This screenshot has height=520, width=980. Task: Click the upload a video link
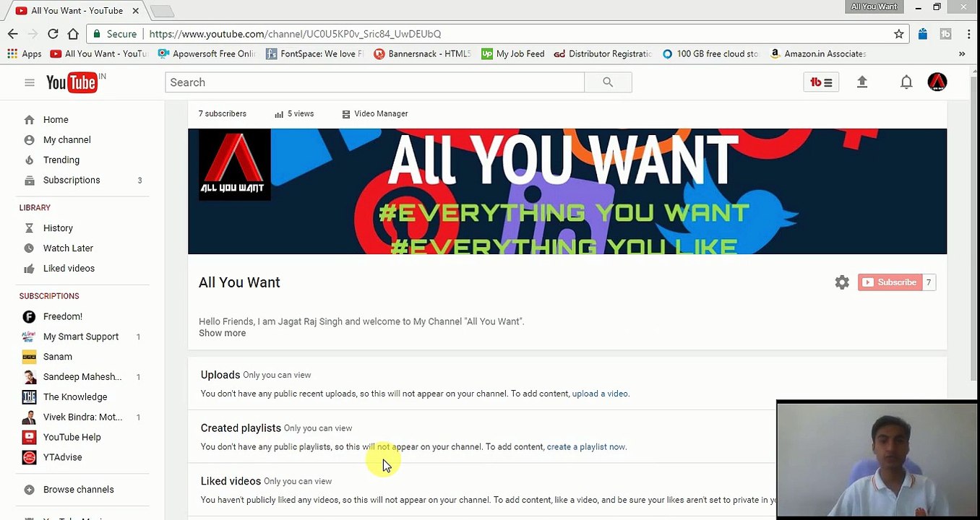[600, 394]
